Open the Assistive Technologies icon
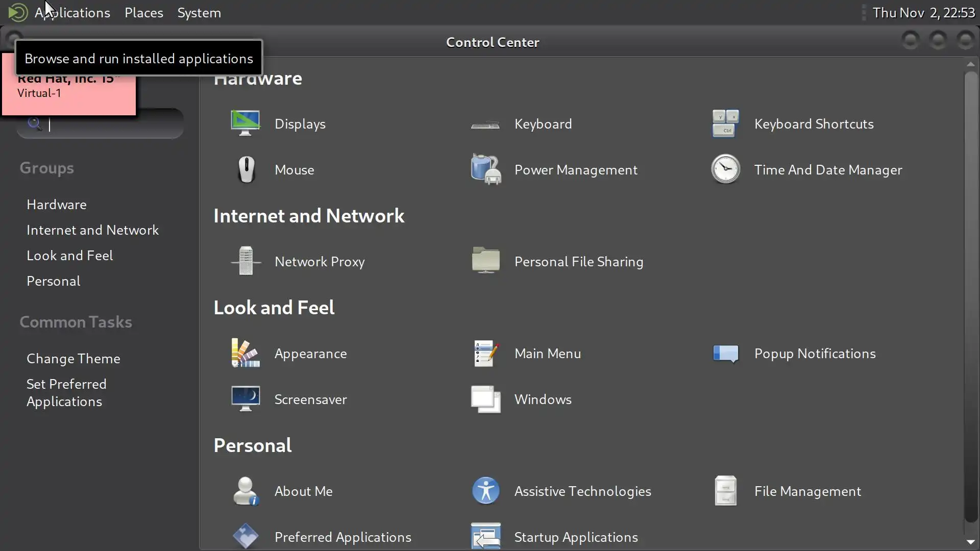Viewport: 980px width, 551px height. pyautogui.click(x=485, y=491)
